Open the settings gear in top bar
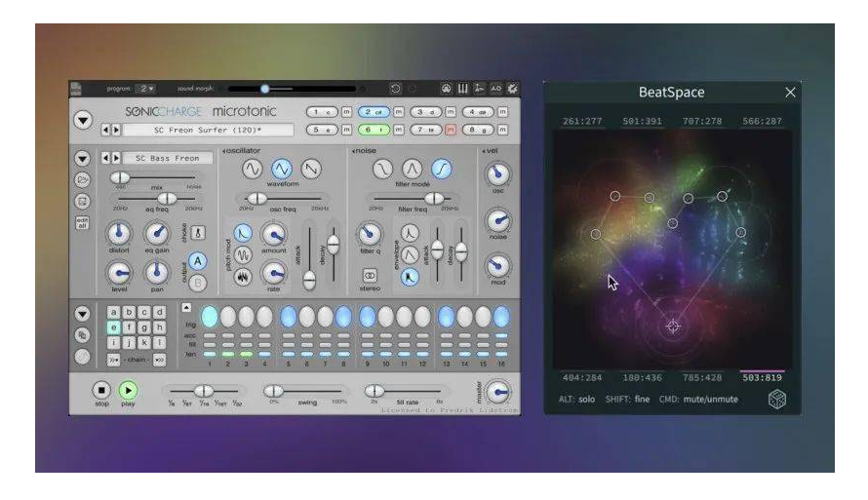The image size is (868, 500). (x=513, y=89)
